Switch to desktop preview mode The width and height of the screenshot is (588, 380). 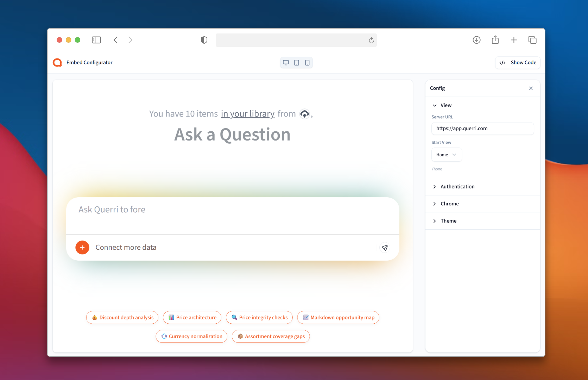click(286, 63)
